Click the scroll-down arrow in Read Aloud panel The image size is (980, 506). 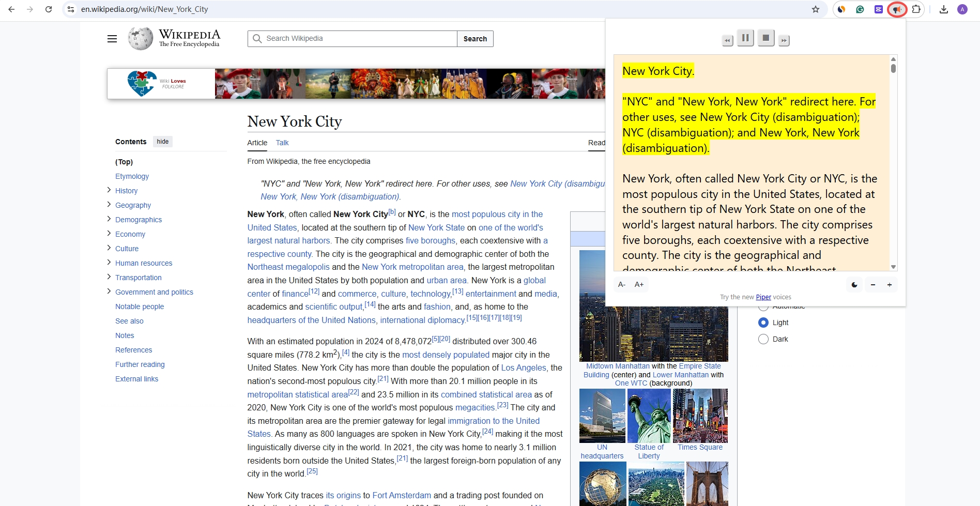click(x=893, y=267)
